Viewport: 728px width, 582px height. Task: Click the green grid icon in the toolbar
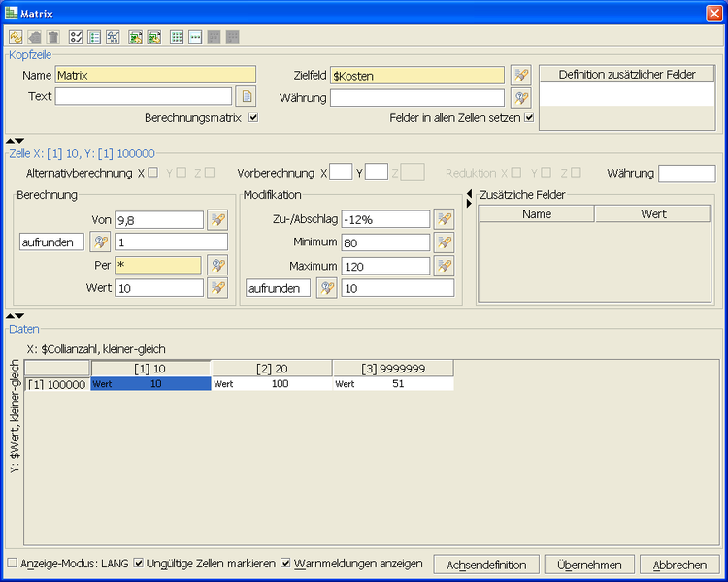pyautogui.click(x=177, y=37)
